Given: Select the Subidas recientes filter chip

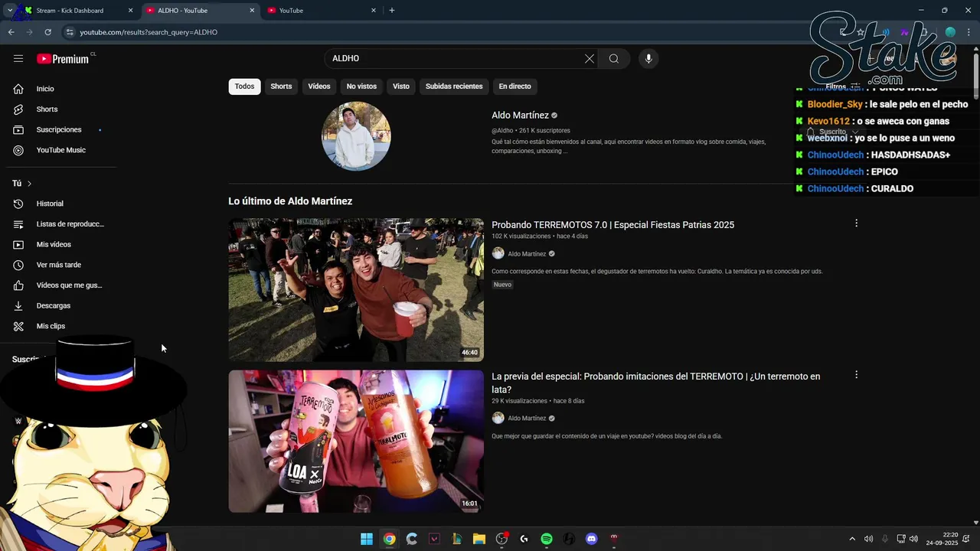Looking at the screenshot, I should click(454, 86).
